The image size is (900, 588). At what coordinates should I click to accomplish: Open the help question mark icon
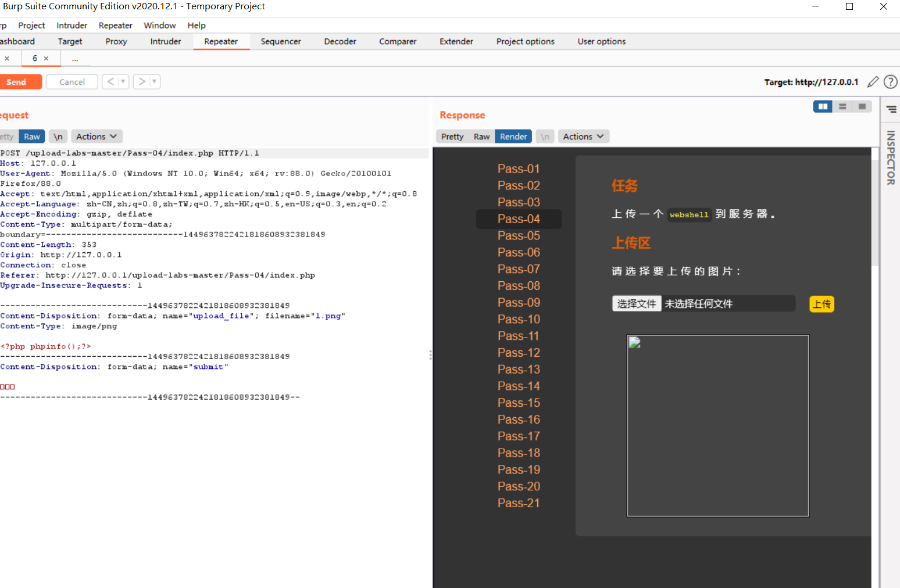(890, 82)
